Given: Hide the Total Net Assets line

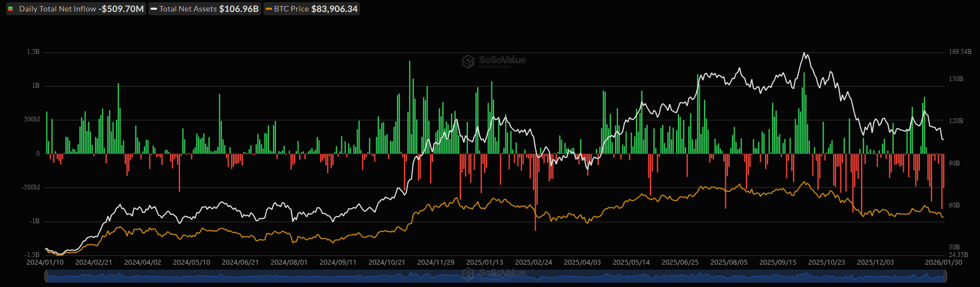Looking at the screenshot, I should point(188,9).
